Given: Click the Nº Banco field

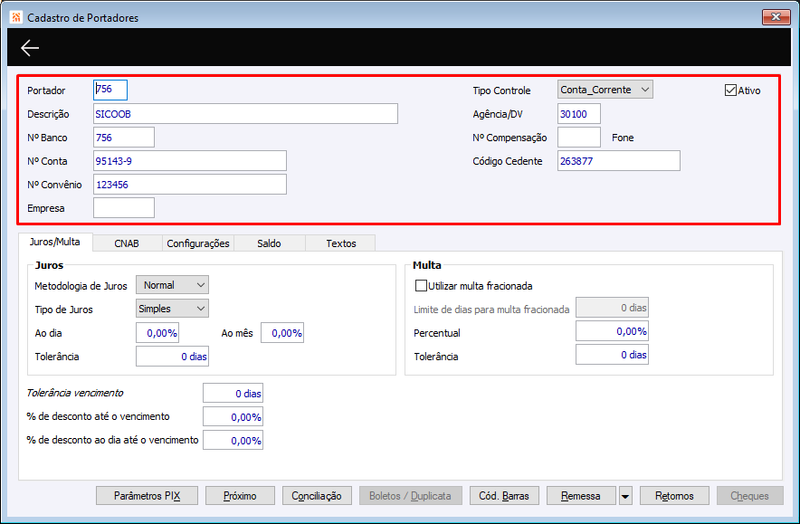Looking at the screenshot, I should click(124, 137).
